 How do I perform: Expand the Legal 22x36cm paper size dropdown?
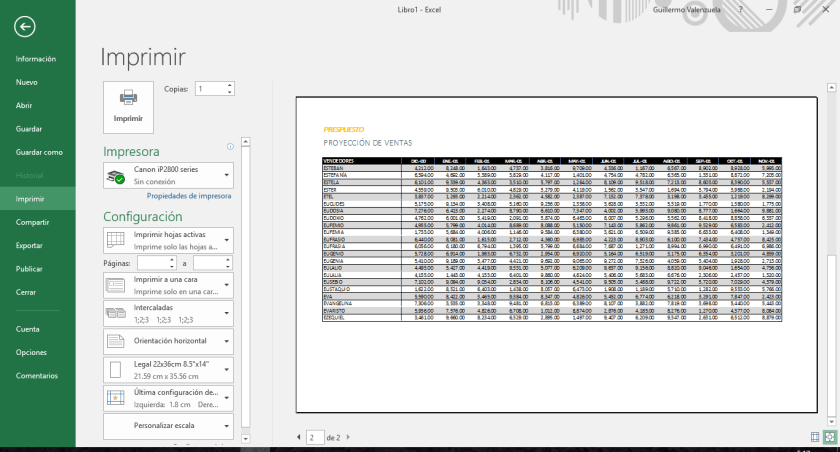[168, 369]
